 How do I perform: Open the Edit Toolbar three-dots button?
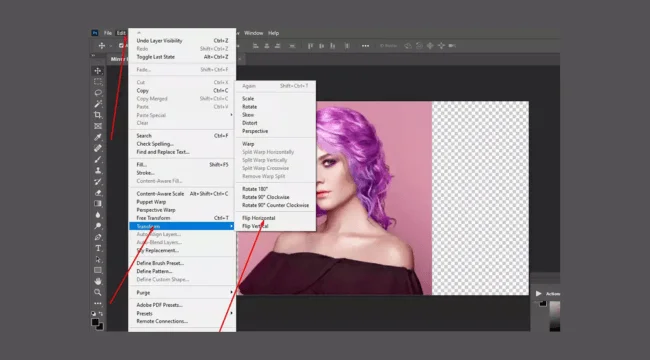(x=98, y=304)
